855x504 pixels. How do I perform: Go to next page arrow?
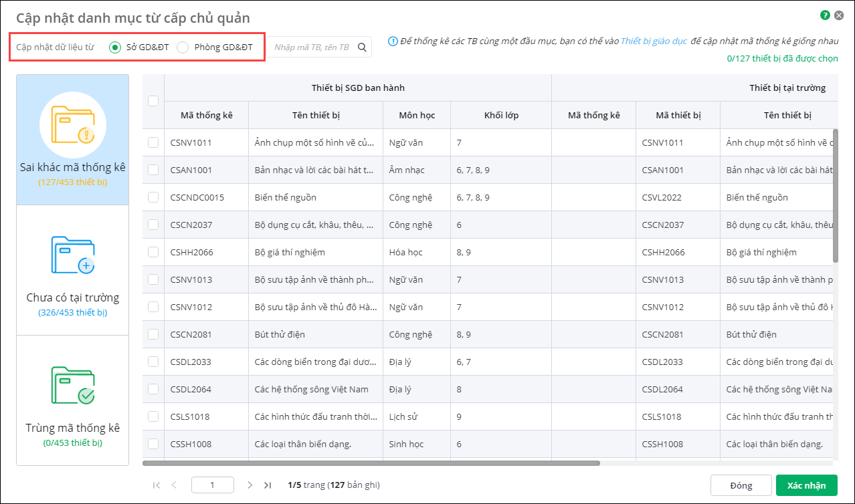click(250, 485)
